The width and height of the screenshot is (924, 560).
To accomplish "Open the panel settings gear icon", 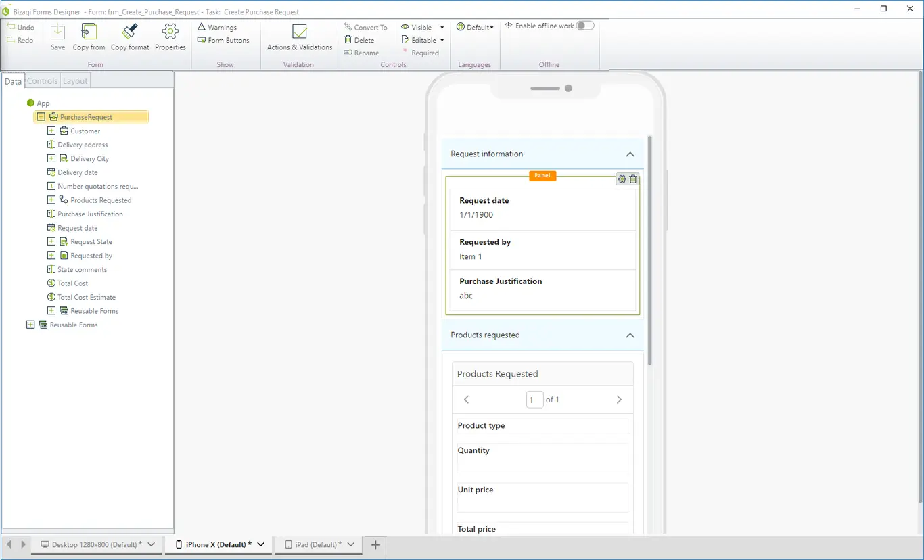I will (x=622, y=179).
